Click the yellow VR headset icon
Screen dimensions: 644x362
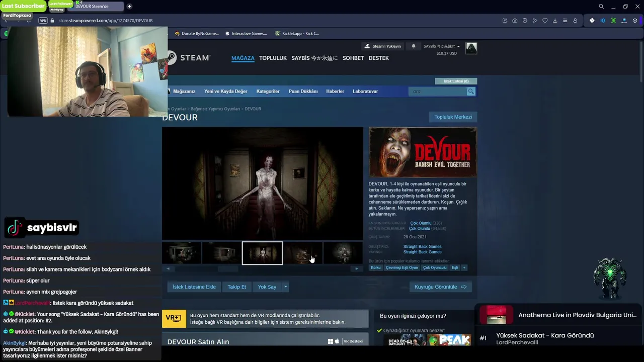pos(174,318)
